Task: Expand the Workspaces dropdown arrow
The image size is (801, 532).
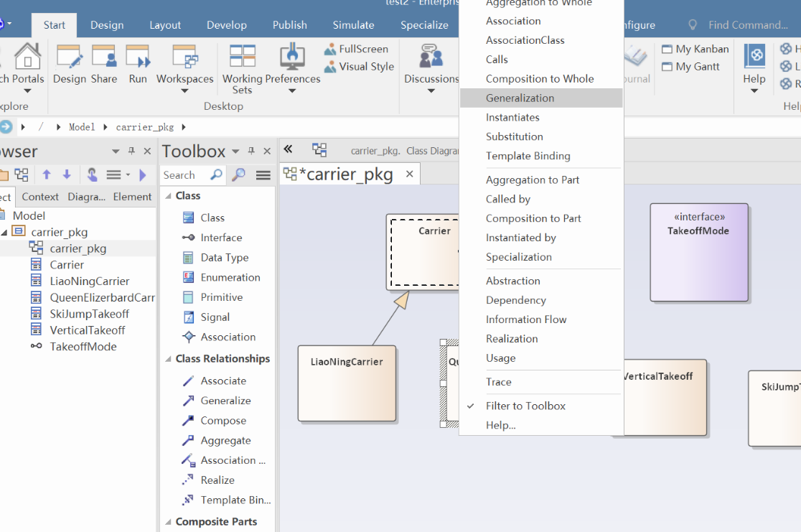Action: pos(185,91)
